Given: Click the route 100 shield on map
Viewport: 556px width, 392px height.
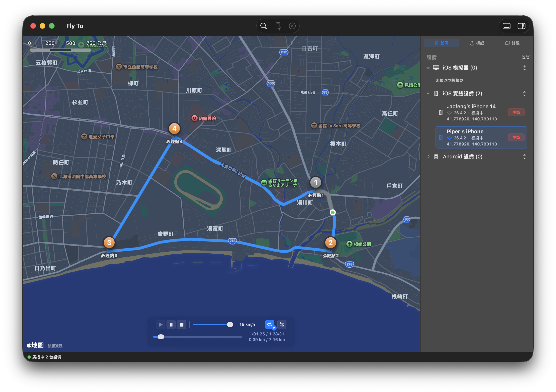Looking at the screenshot, I should click(x=271, y=83).
